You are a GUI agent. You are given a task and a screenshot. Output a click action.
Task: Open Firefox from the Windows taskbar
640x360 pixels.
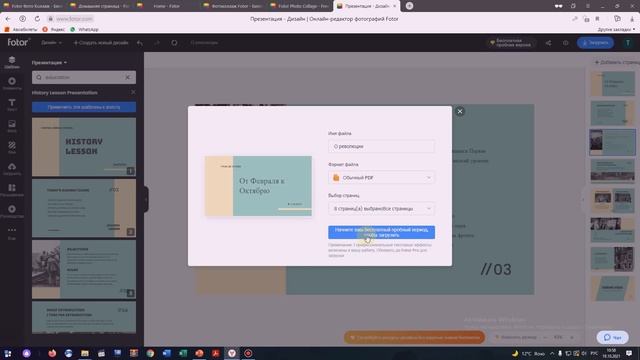tap(52, 353)
